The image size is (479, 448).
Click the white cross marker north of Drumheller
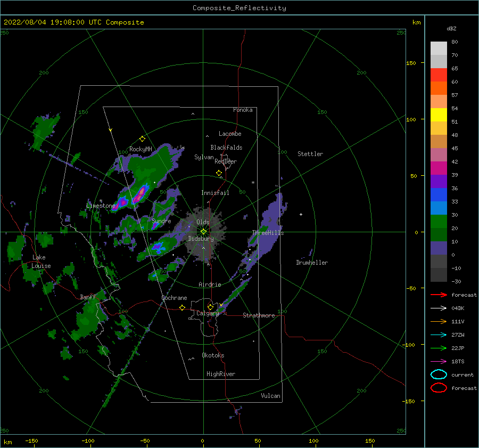pos(301,214)
